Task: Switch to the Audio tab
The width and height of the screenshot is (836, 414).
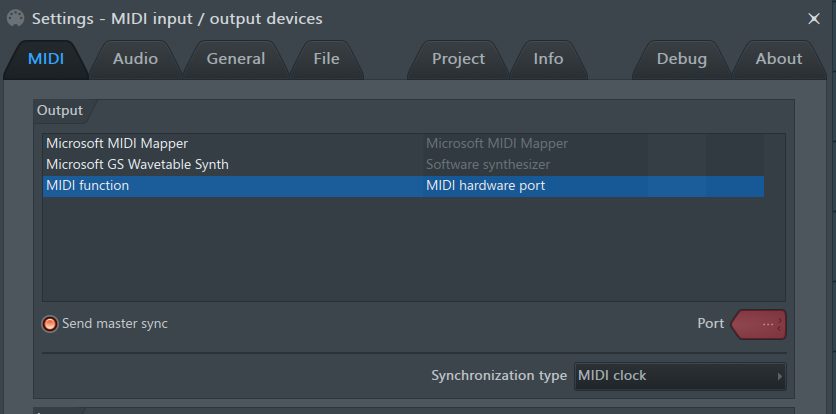Action: pyautogui.click(x=135, y=59)
